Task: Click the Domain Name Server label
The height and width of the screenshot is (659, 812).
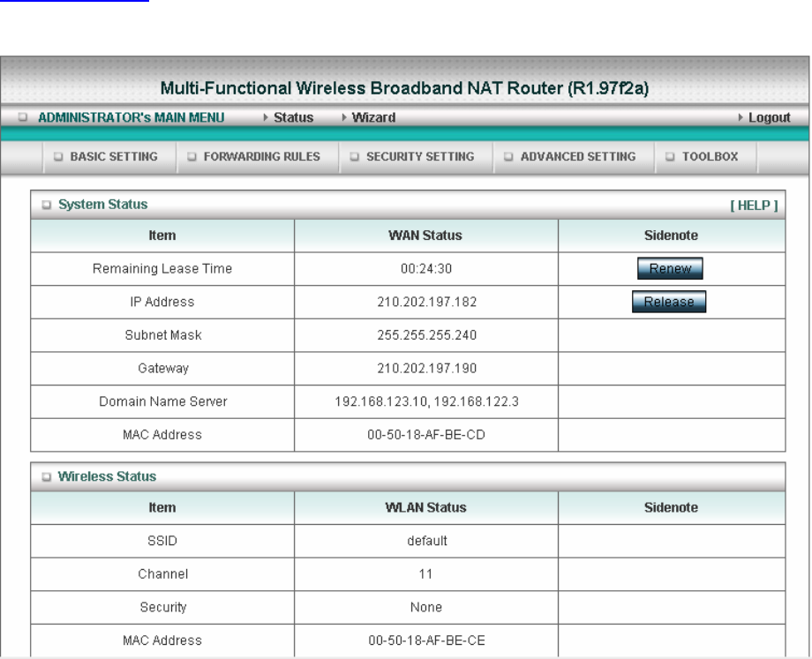Action: tap(163, 401)
